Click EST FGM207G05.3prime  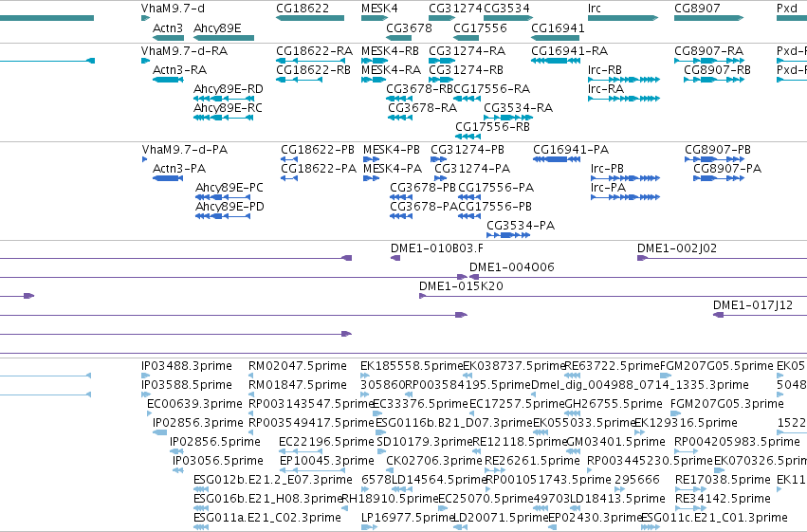pos(676,413)
